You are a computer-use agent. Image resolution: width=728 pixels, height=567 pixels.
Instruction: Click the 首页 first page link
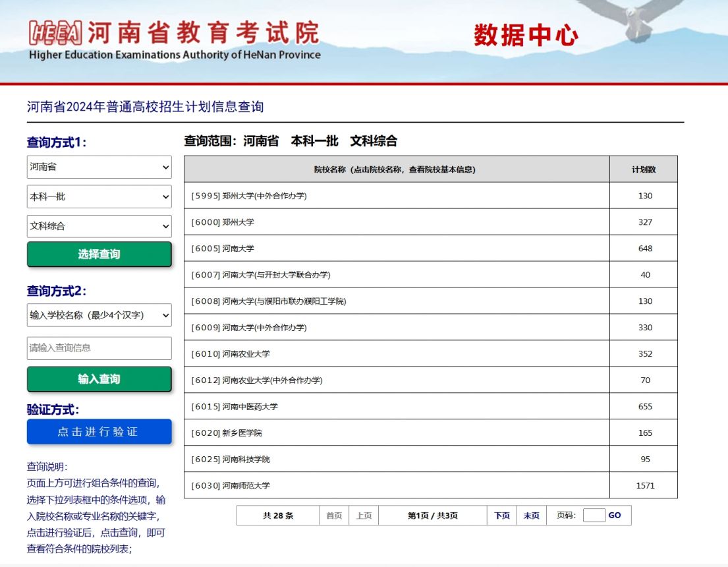[334, 516]
